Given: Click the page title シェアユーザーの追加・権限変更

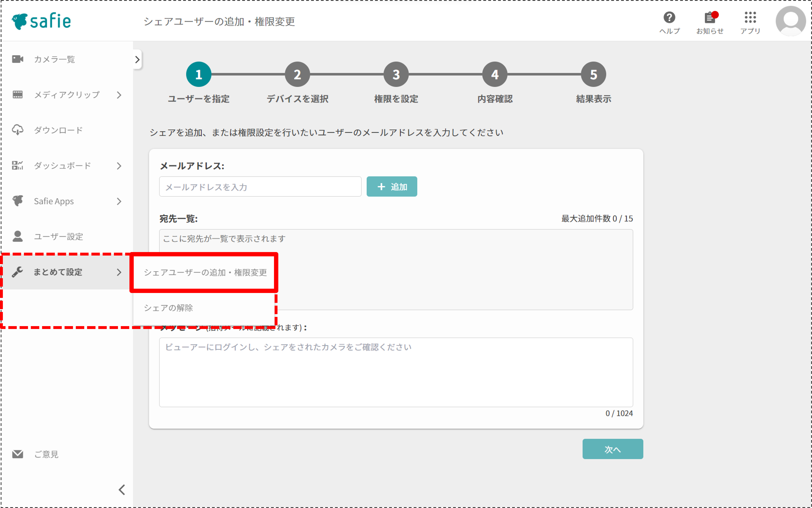Looking at the screenshot, I should (x=219, y=21).
